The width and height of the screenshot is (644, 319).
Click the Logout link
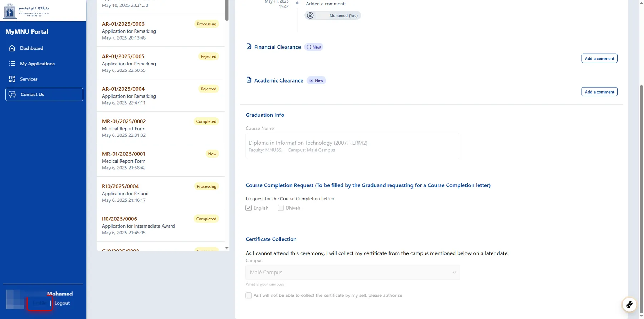[62, 303]
